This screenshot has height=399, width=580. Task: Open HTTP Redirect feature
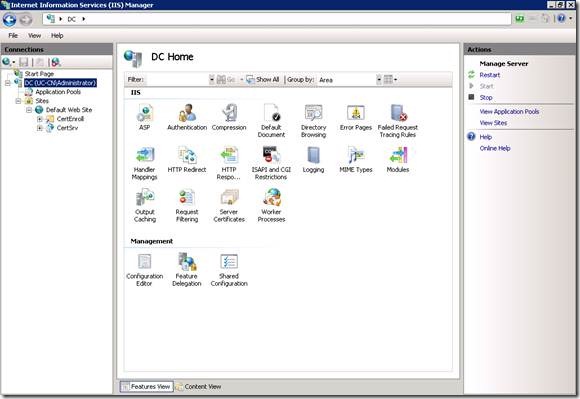tap(187, 159)
